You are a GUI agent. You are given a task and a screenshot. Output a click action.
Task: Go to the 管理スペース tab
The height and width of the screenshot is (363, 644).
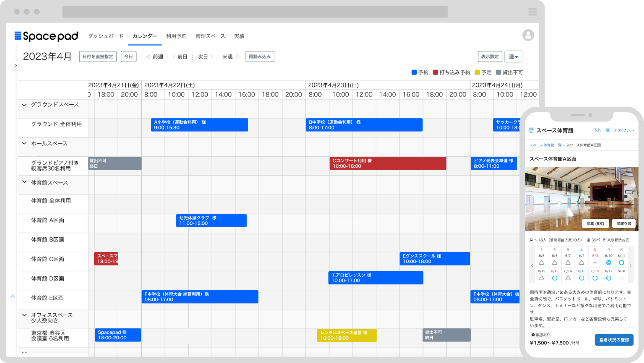pos(210,36)
